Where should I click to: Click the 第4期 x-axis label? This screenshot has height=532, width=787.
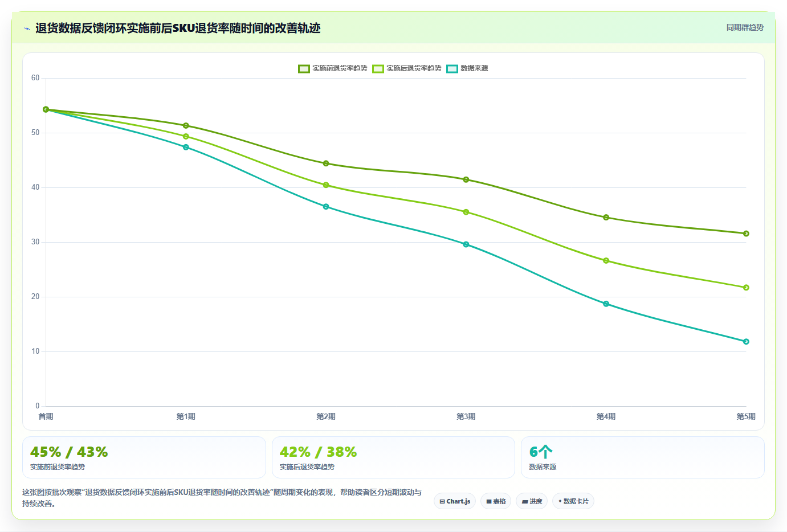(606, 416)
